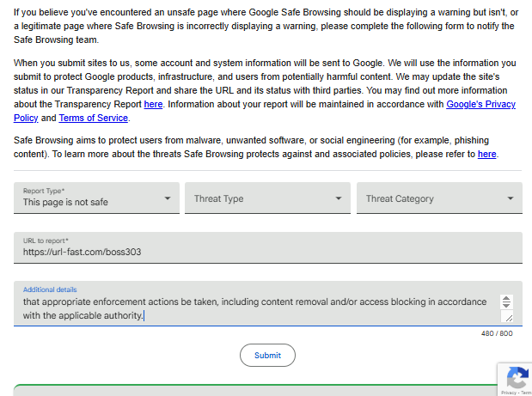Click the URL to report field
Screen dimensions: 532x396
[x=268, y=248]
